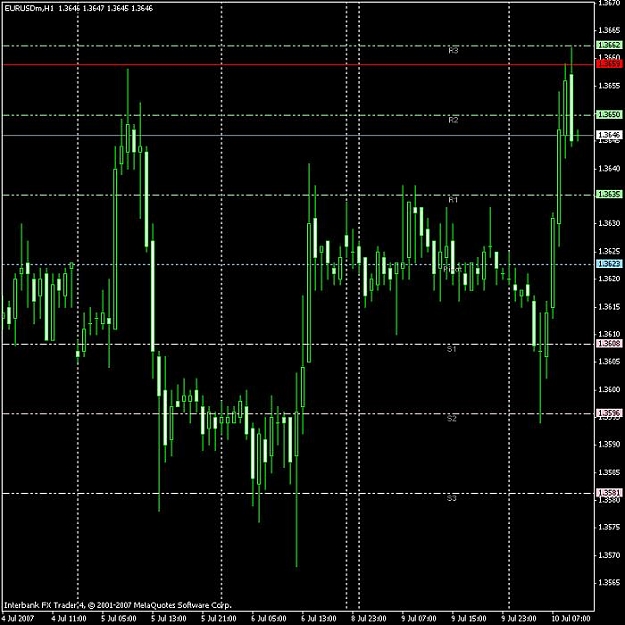Click the 1.3625 price scale value
Viewport: 625px width, 625px height.
pos(609,251)
